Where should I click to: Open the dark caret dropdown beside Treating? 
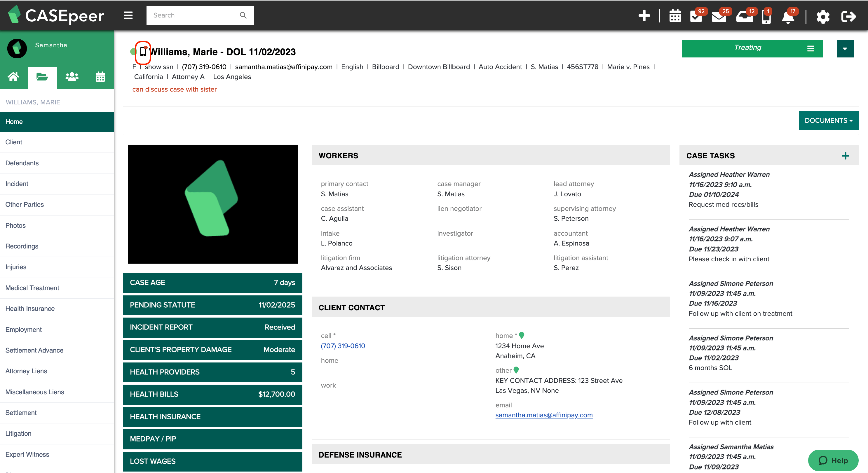tap(845, 48)
